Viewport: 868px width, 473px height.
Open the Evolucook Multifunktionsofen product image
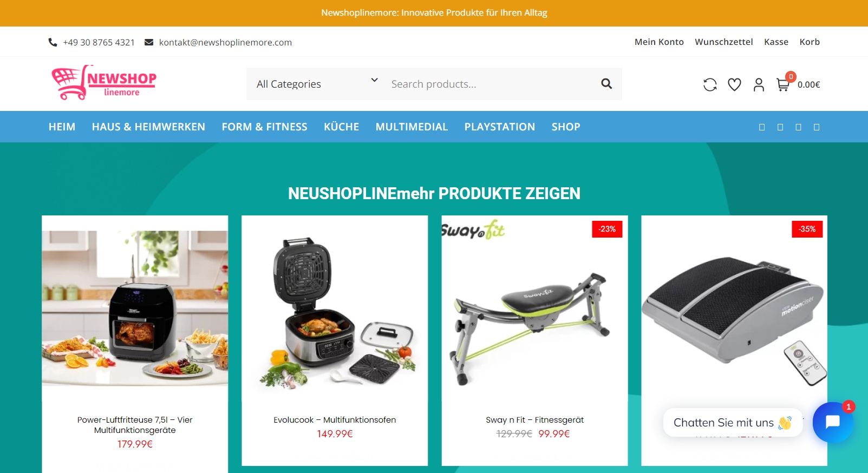click(335, 311)
